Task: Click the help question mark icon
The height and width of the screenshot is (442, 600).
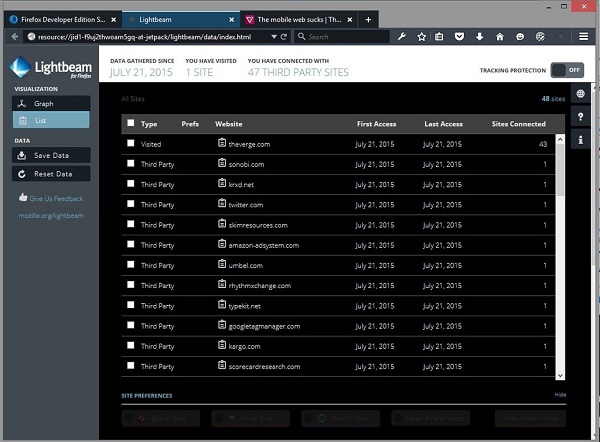Action: (x=581, y=117)
